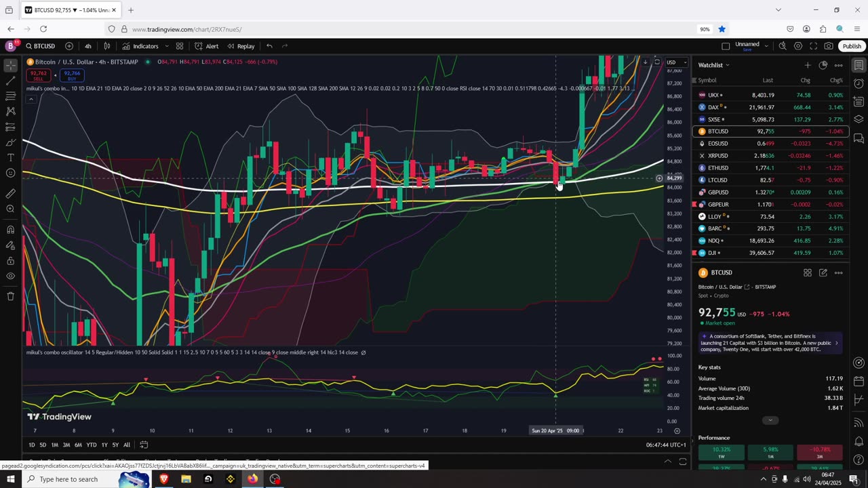Open the indicator templates grid icon

tap(180, 46)
